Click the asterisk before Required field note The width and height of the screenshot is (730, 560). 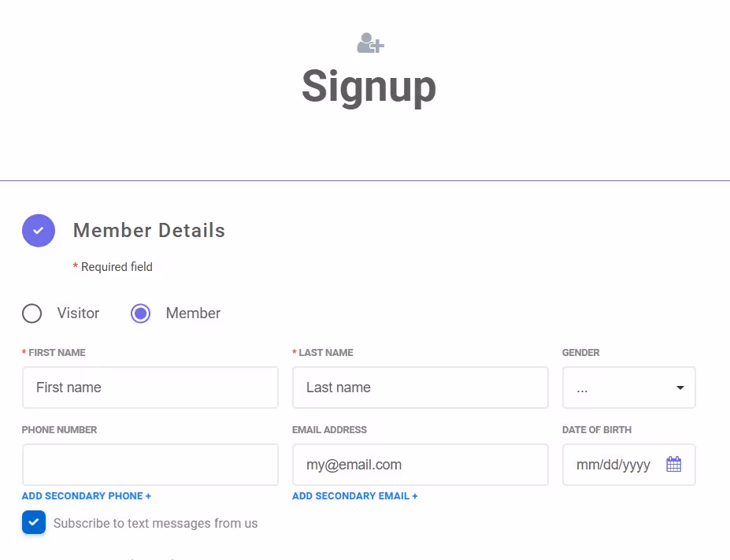coord(76,266)
